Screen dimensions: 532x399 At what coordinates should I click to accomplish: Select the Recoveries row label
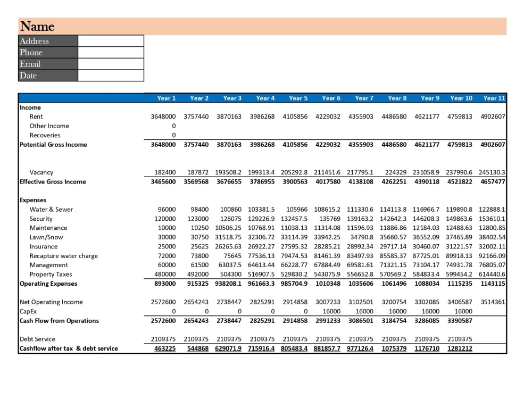point(45,135)
